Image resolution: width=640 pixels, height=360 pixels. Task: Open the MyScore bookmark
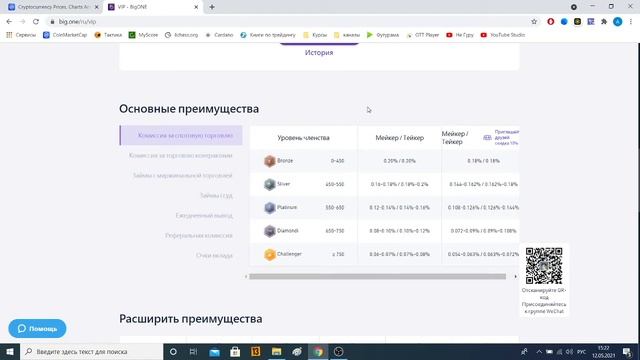(x=143, y=35)
